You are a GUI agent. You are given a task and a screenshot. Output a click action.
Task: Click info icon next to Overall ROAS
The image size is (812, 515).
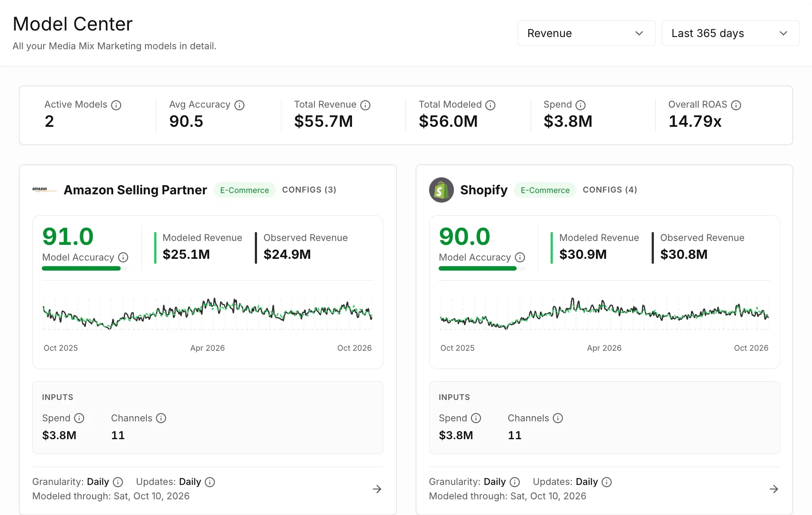736,105
